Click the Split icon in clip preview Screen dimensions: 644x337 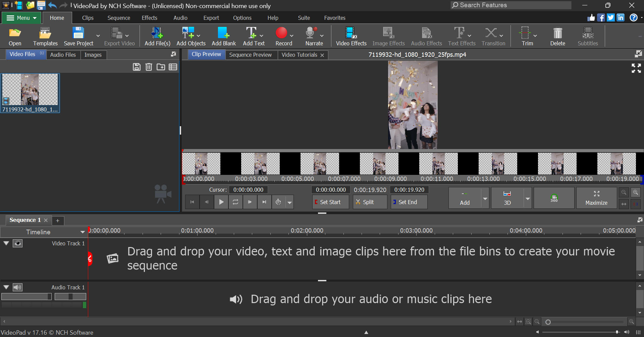369,202
